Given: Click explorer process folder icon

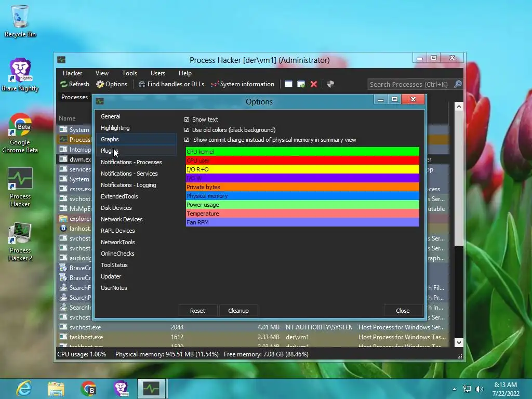Looking at the screenshot, I should pyautogui.click(x=63, y=219).
